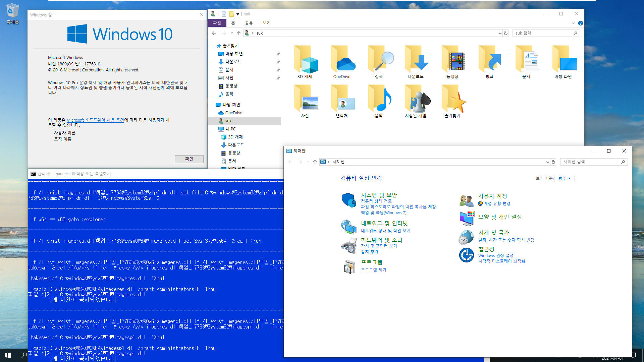Screen dimensions: 644x362
Task: Open Quick Access Toolbar customize dropdown
Action: click(x=237, y=14)
